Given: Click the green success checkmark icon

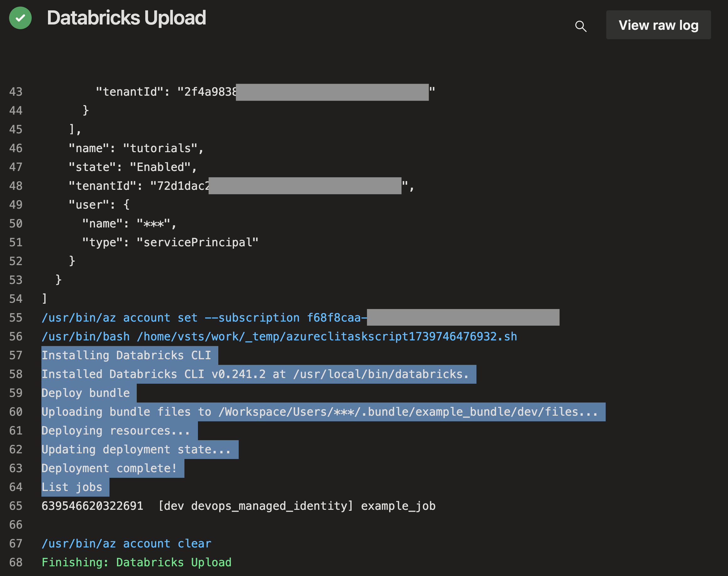Looking at the screenshot, I should click(20, 18).
